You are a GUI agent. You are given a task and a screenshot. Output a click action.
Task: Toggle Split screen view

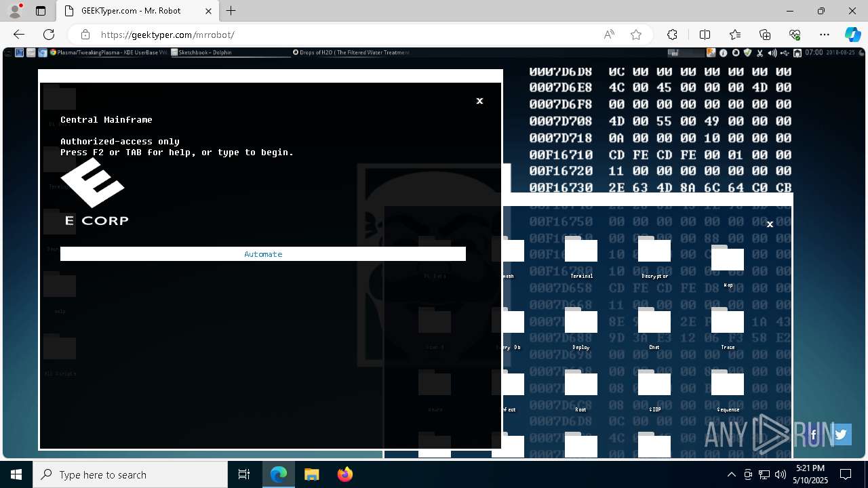tap(705, 35)
